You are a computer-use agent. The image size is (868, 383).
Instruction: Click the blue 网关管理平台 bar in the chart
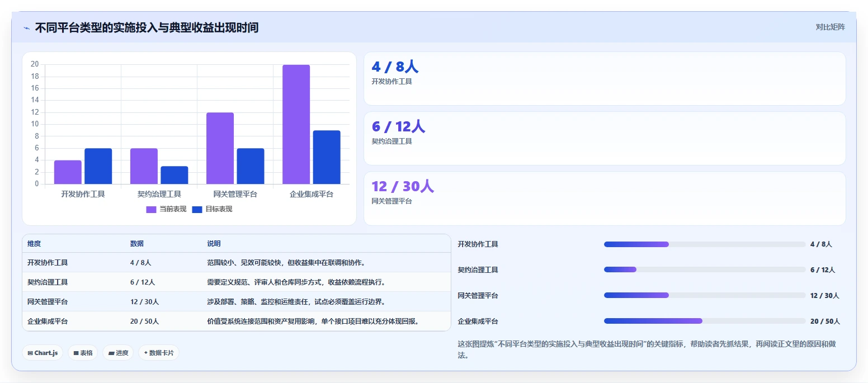[x=251, y=166]
